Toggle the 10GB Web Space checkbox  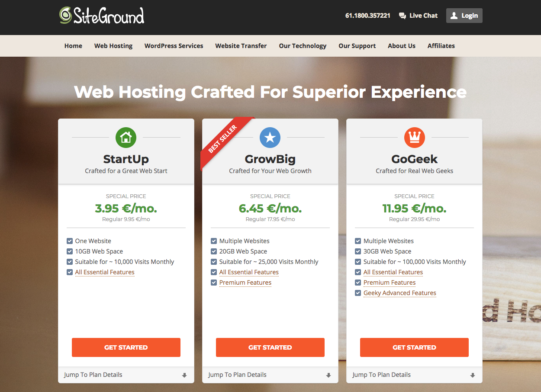(70, 251)
